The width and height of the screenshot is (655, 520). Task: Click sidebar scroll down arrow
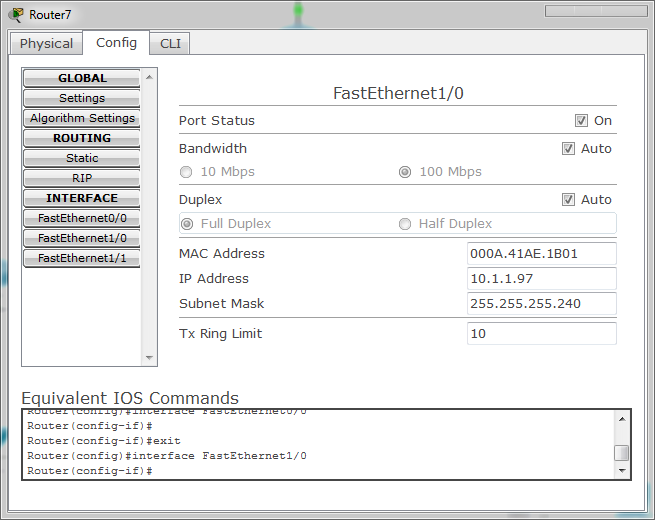(149, 358)
